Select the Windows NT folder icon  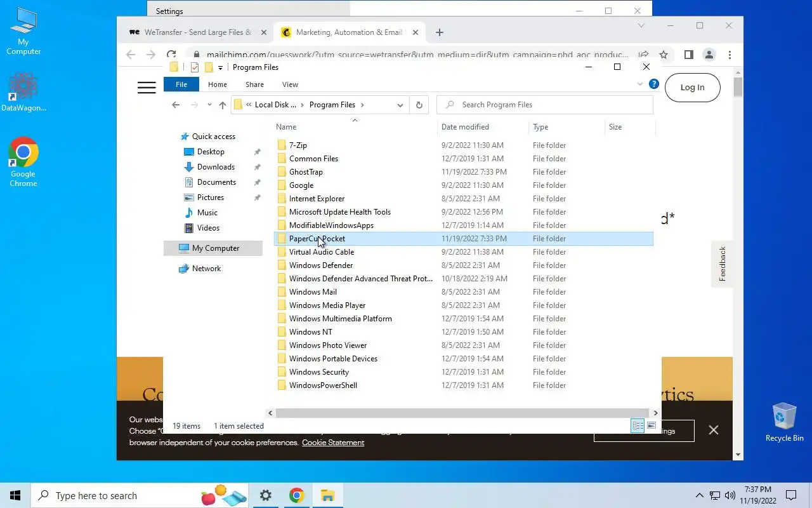[282, 332]
